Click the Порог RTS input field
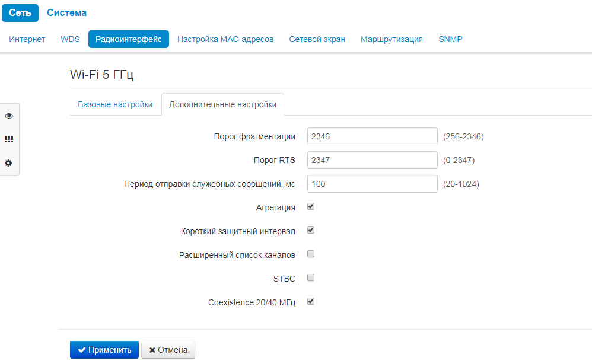The width and height of the screenshot is (592, 364). (x=372, y=160)
